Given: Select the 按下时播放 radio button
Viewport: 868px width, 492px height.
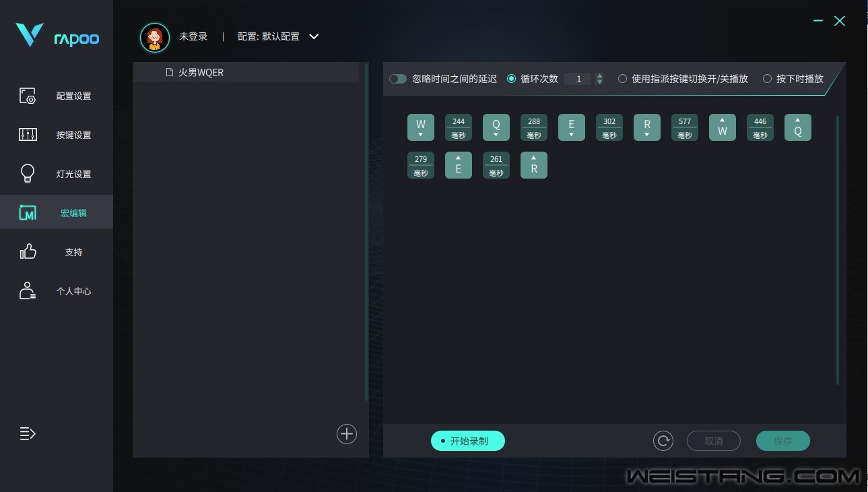Looking at the screenshot, I should [767, 79].
